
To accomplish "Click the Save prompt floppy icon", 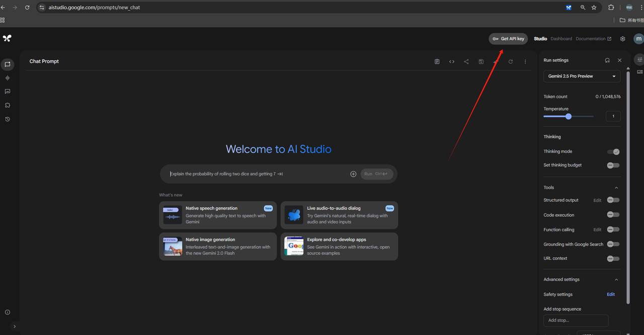I will 481,61.
